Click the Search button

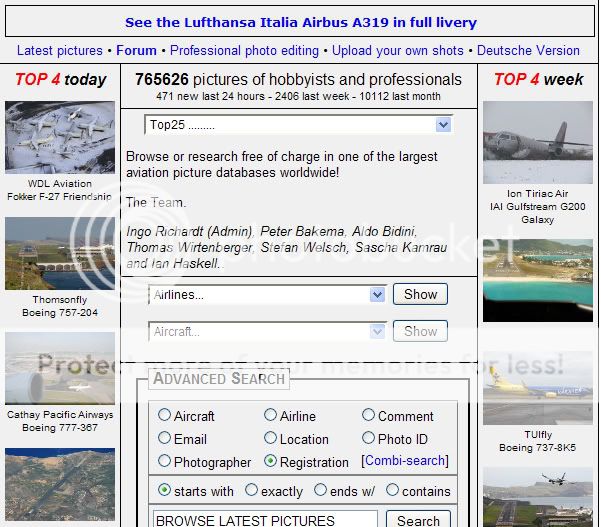point(418,519)
